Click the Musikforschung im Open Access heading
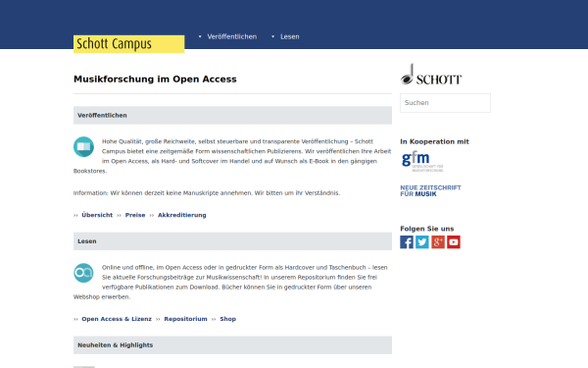 click(x=155, y=79)
